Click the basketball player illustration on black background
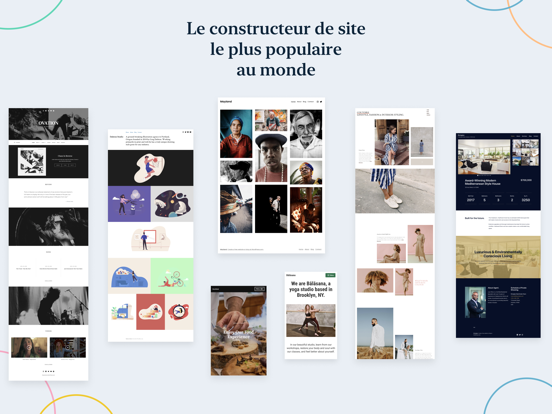 [x=150, y=168]
